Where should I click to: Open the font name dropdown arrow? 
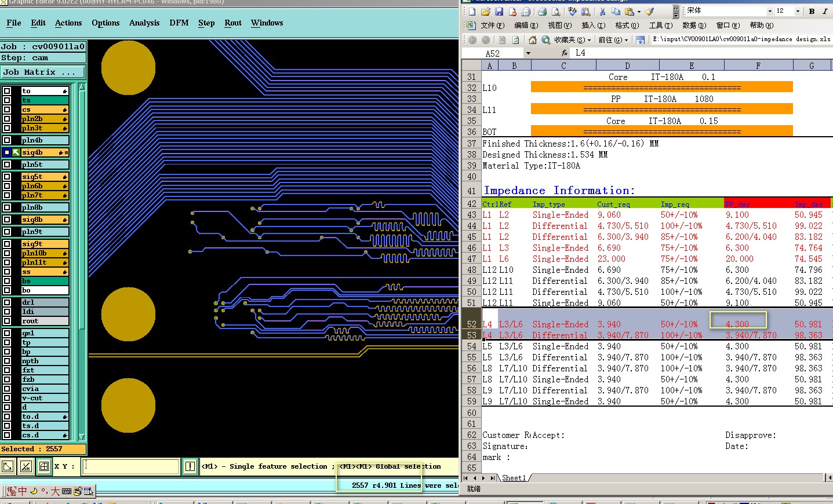(x=770, y=11)
